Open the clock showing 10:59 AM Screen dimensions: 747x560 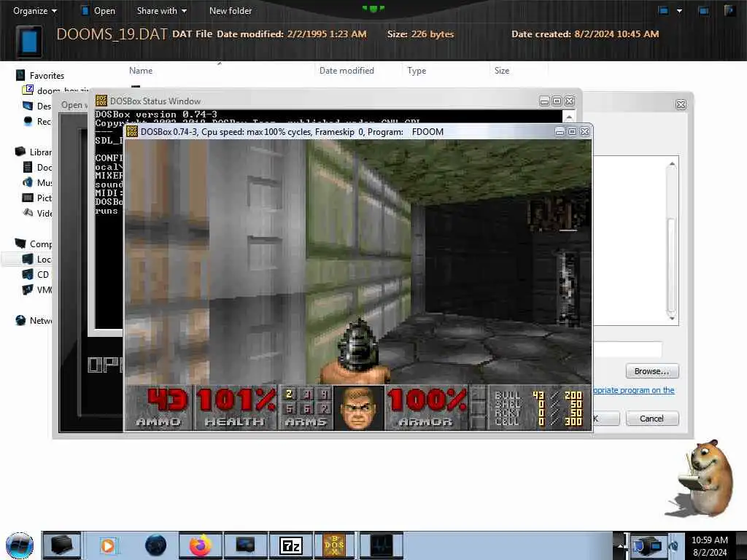709,546
